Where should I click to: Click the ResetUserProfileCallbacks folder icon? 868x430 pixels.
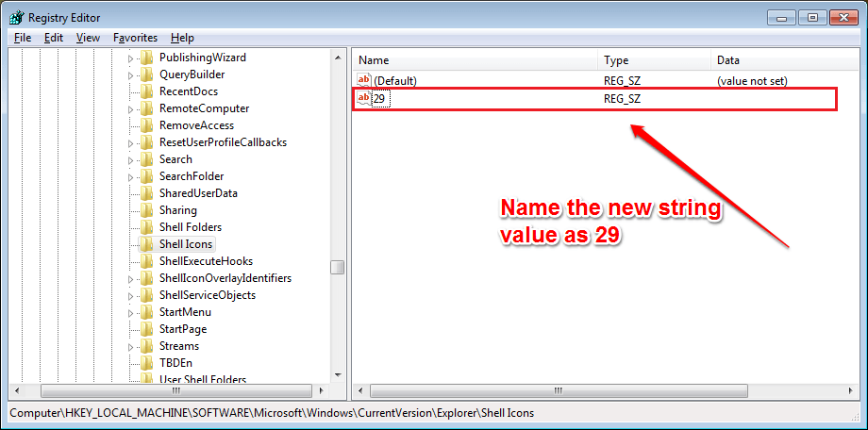[146, 142]
